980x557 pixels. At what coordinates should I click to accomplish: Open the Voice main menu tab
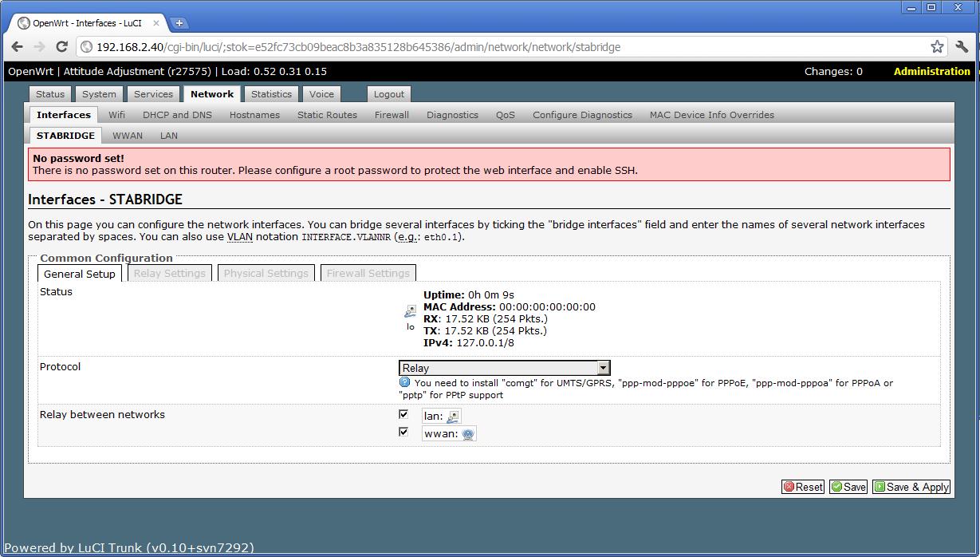(322, 94)
